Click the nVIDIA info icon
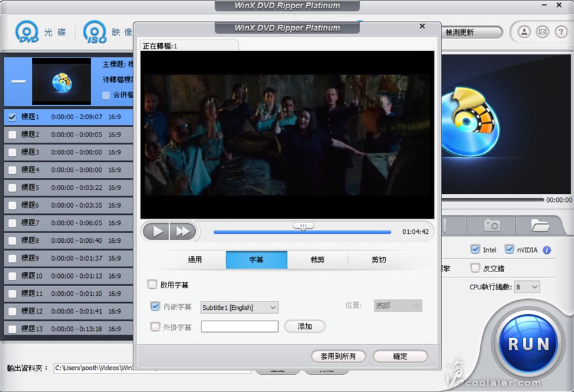 pyautogui.click(x=547, y=250)
